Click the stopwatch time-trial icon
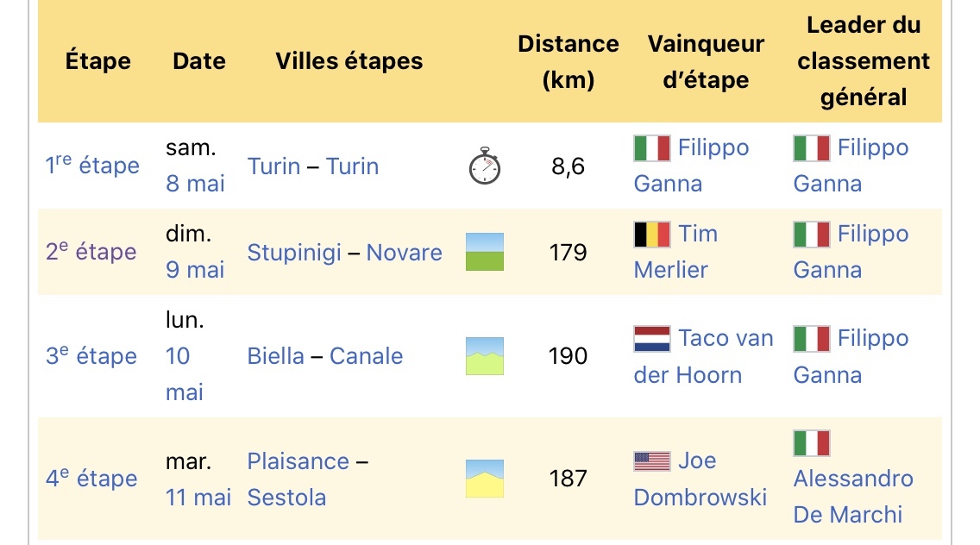 pos(485,166)
